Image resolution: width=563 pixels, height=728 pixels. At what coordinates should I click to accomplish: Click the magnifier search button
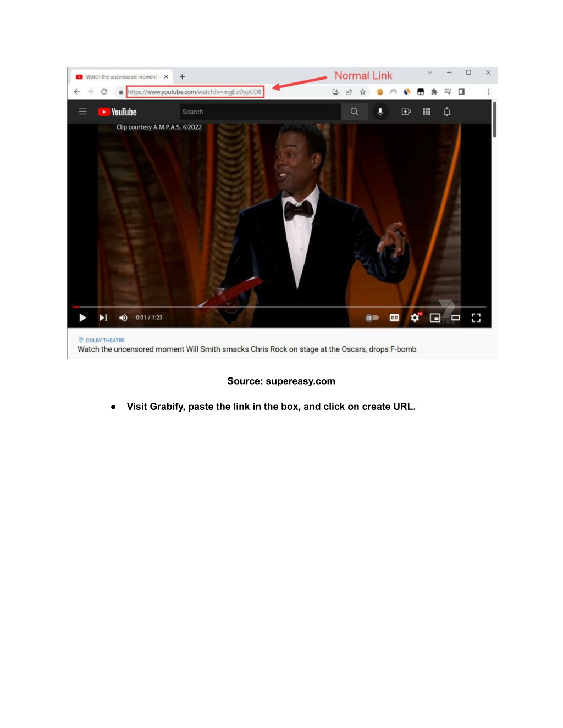click(x=355, y=112)
